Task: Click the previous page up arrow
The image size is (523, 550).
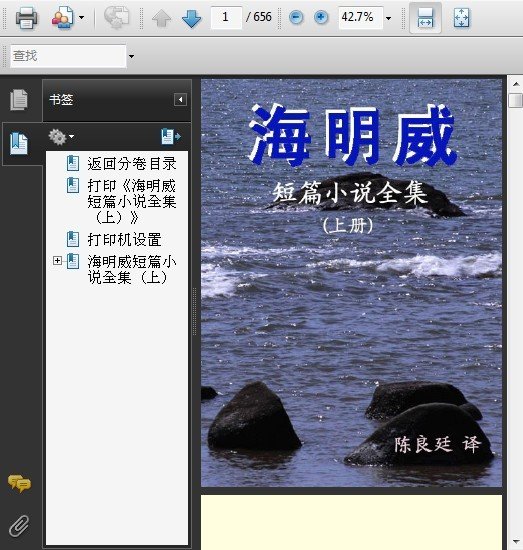Action: click(x=161, y=18)
